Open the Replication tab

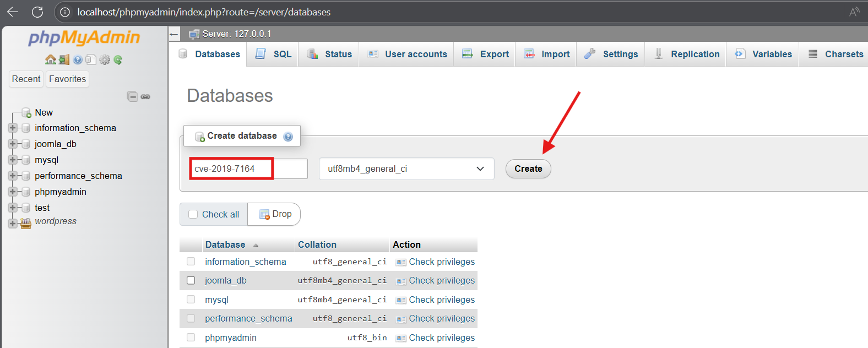tap(686, 54)
